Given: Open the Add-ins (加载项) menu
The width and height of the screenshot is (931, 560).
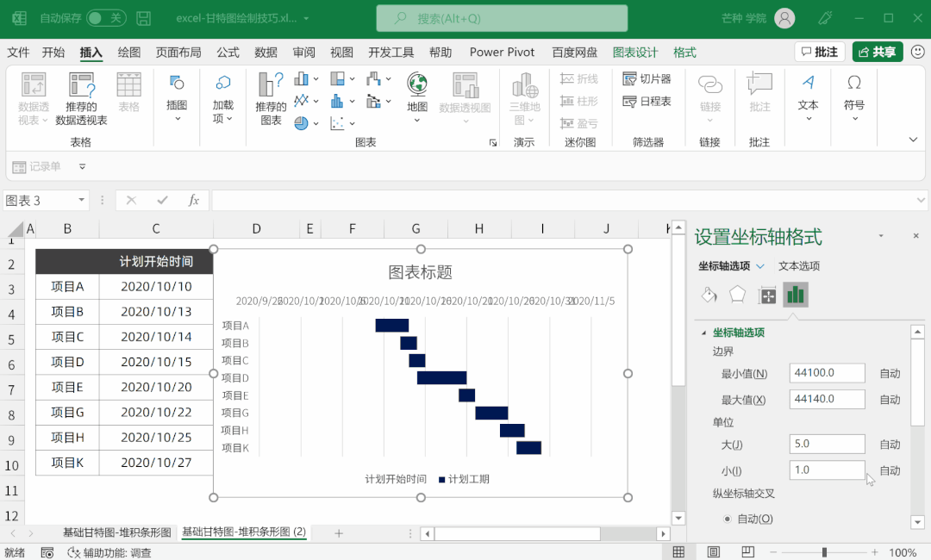Looking at the screenshot, I should click(x=223, y=98).
